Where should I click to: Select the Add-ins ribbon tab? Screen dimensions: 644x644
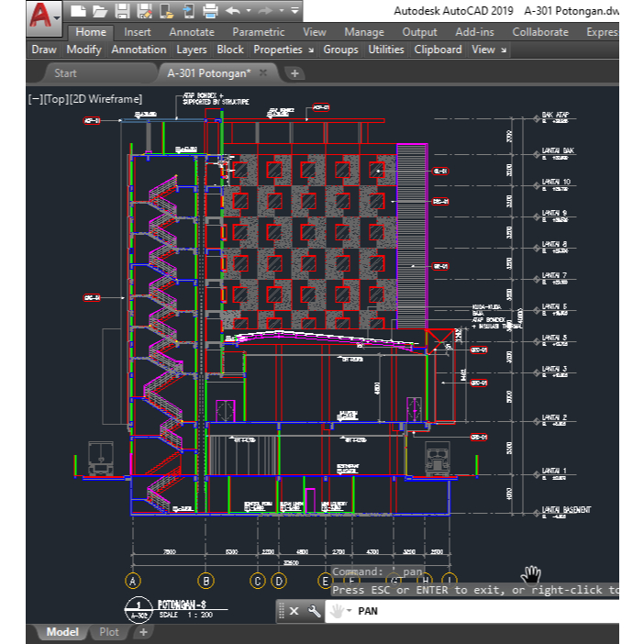coord(475,32)
